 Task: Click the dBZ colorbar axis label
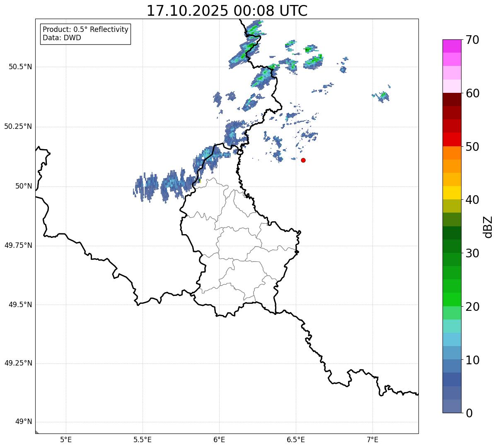[x=488, y=227]
